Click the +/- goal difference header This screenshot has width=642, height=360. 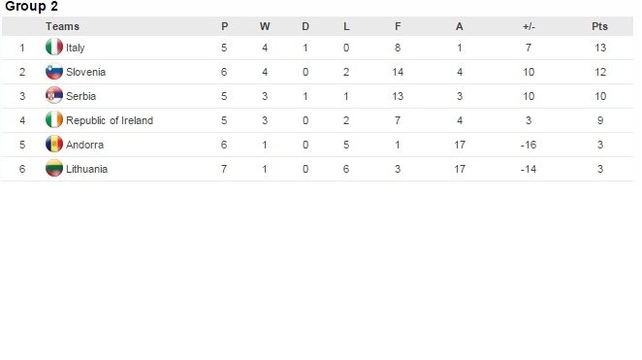coord(529,26)
